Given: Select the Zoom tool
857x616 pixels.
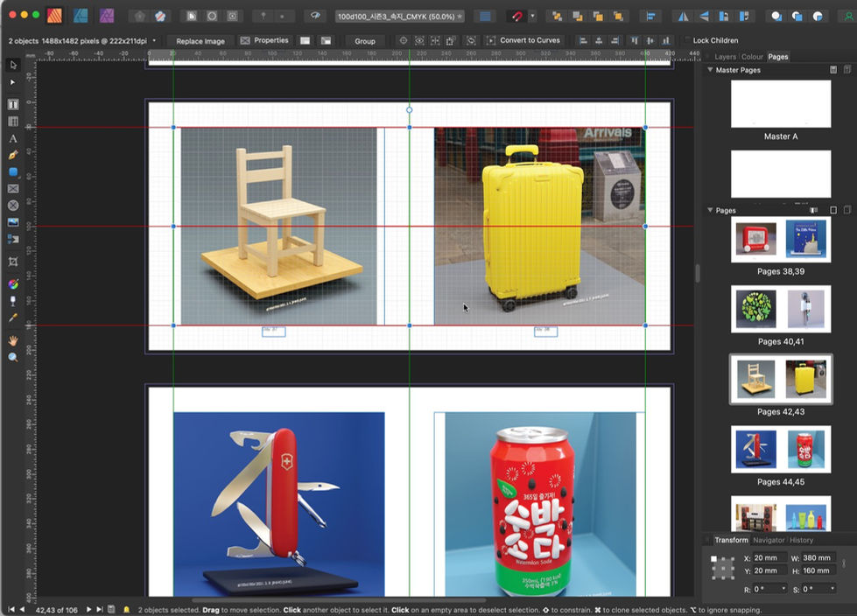Looking at the screenshot, I should (x=13, y=358).
